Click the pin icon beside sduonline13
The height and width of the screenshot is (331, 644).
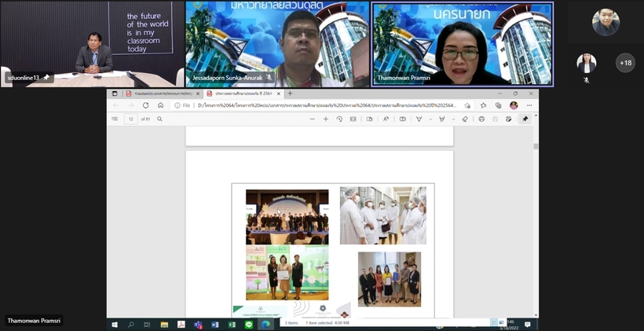pyautogui.click(x=46, y=77)
